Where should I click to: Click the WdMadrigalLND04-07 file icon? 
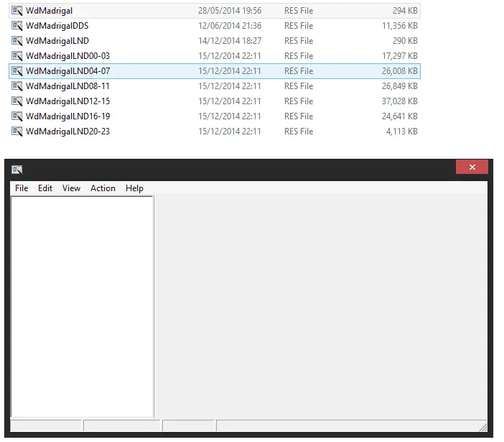pos(17,71)
